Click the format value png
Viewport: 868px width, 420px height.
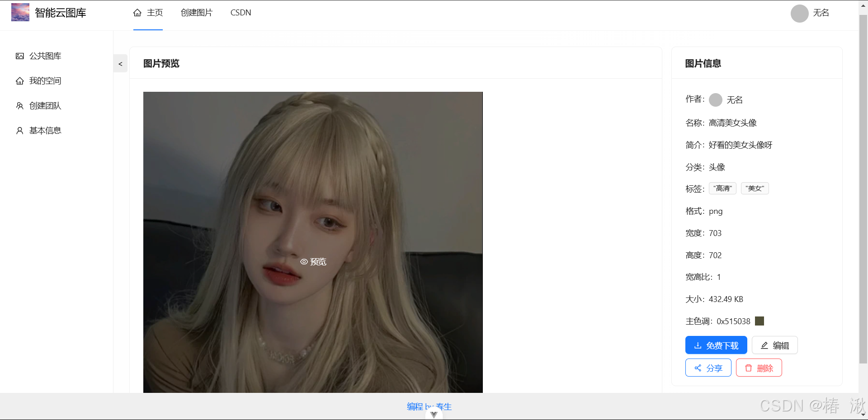pyautogui.click(x=716, y=212)
